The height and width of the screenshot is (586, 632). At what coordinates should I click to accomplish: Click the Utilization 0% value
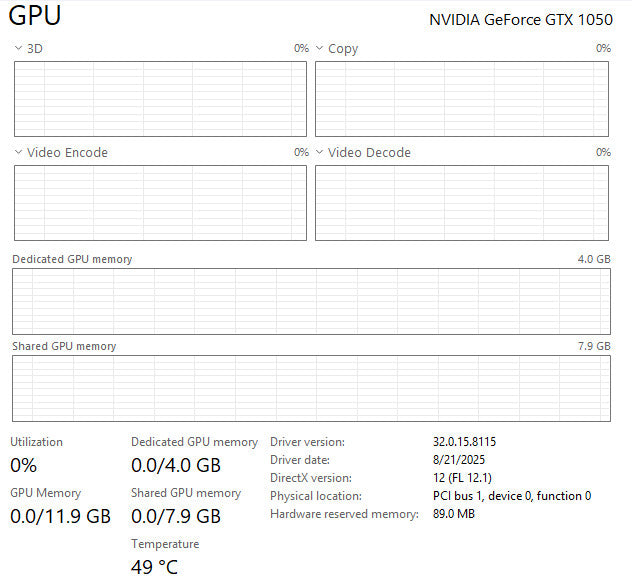coord(24,465)
